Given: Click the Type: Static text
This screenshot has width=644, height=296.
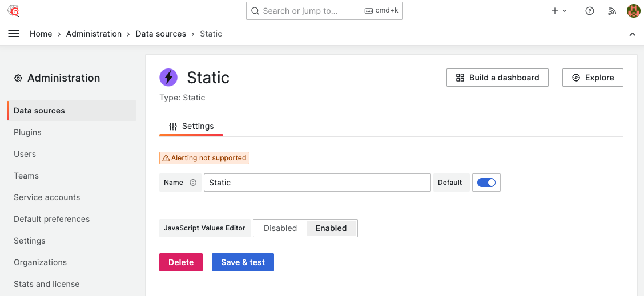Looking at the screenshot, I should point(182,98).
